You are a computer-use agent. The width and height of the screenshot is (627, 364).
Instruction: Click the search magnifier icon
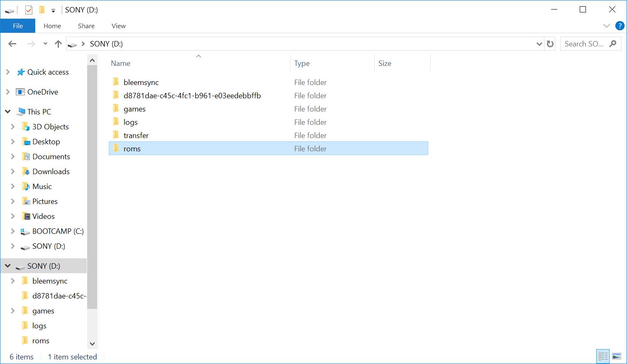point(613,44)
